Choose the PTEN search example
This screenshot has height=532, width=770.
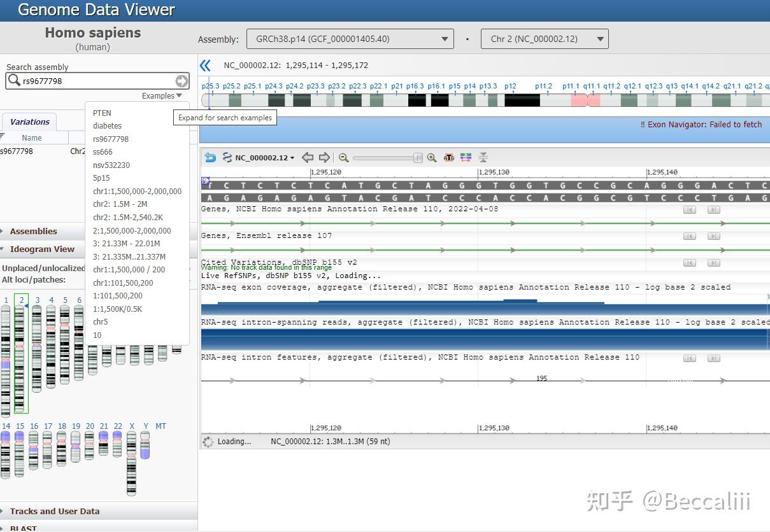(102, 113)
